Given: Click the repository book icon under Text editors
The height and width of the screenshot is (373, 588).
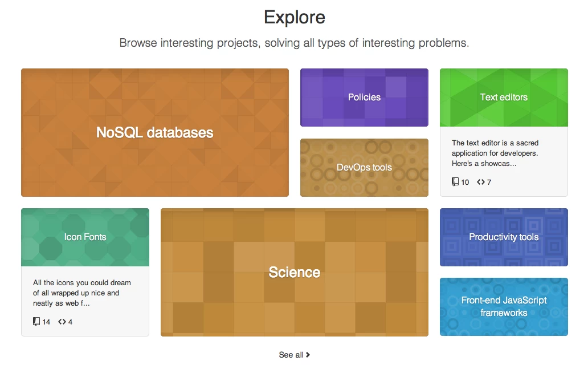Looking at the screenshot, I should click(x=455, y=182).
